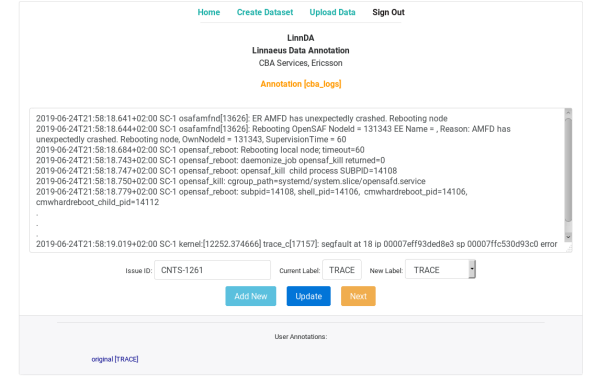Click the orange Next button
This screenshot has width=598, height=384.
tap(358, 296)
